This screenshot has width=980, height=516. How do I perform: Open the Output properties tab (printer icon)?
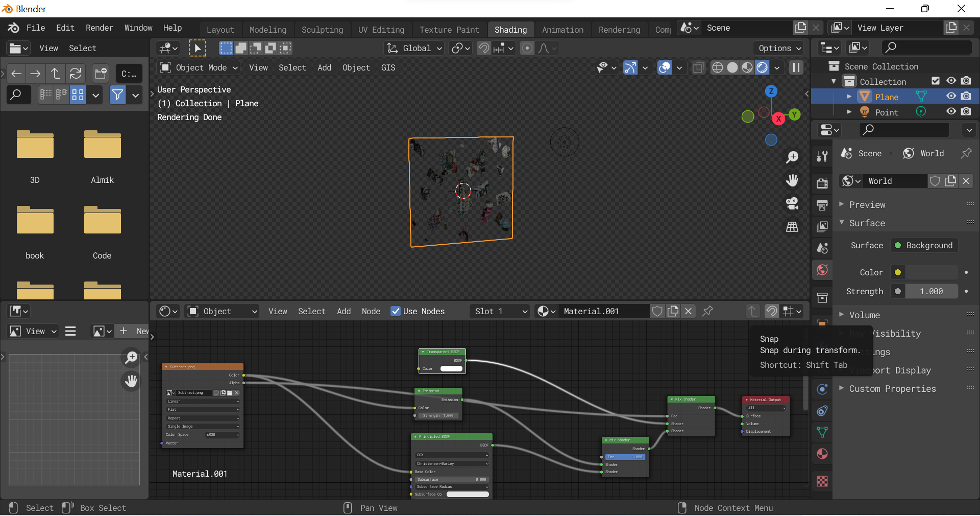[822, 205]
